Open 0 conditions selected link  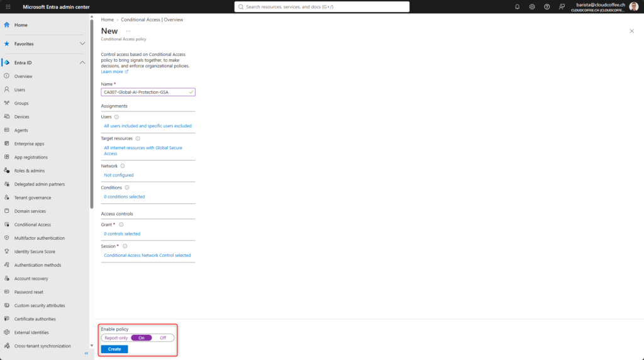click(124, 196)
